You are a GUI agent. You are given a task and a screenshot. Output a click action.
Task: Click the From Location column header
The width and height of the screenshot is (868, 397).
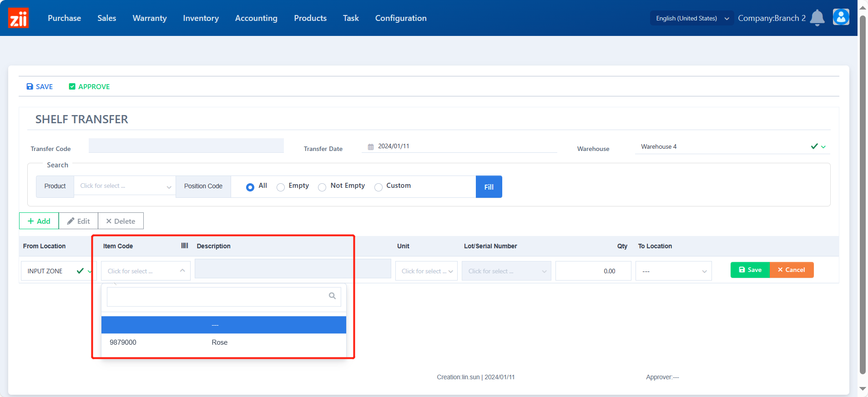pyautogui.click(x=44, y=246)
